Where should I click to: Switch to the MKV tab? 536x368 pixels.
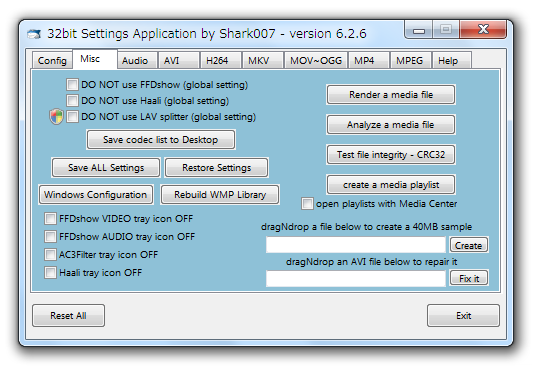pyautogui.click(x=263, y=60)
